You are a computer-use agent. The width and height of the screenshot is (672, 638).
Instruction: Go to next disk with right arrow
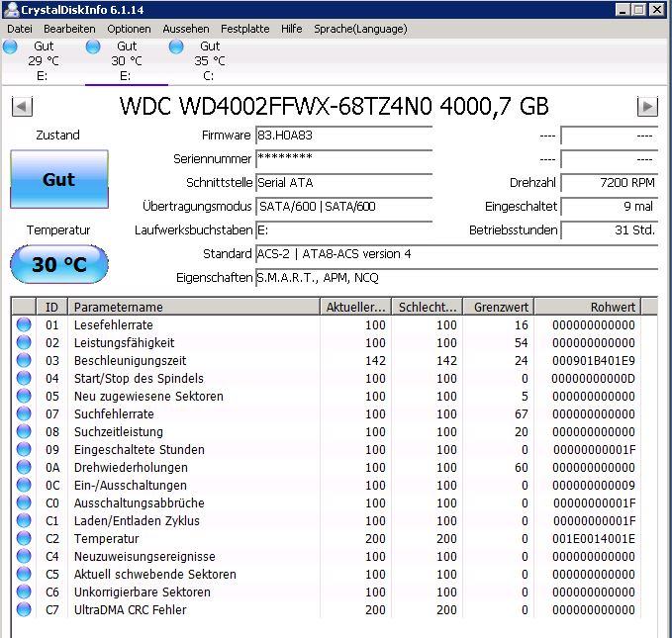tap(647, 106)
